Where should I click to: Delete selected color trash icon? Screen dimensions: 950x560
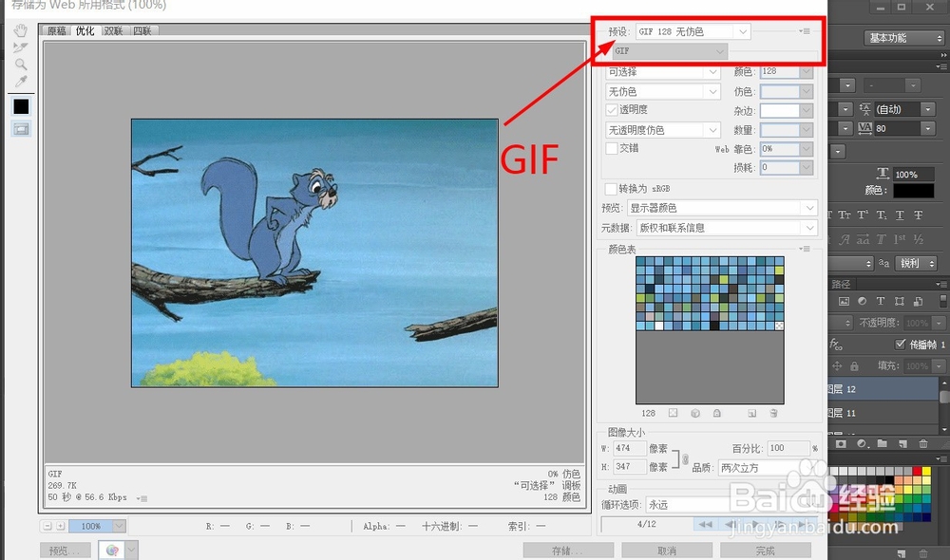pos(773,413)
